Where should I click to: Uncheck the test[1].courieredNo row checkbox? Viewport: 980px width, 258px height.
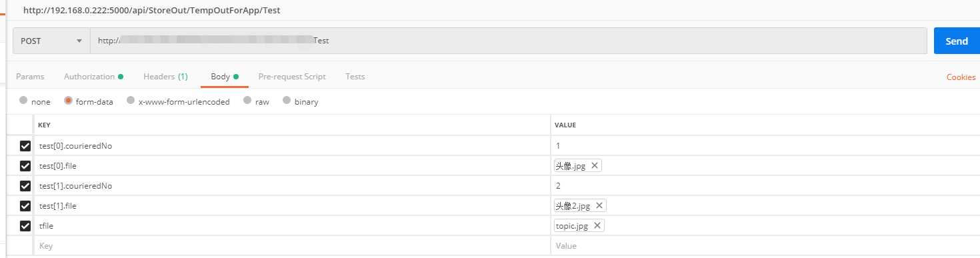[25, 186]
